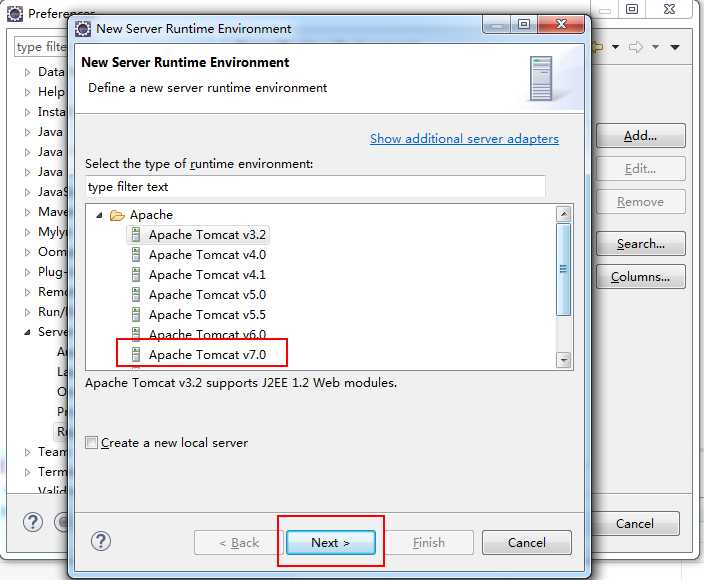Open the back history dropdown arrow in Preferences
704x580 pixels.
[616, 47]
